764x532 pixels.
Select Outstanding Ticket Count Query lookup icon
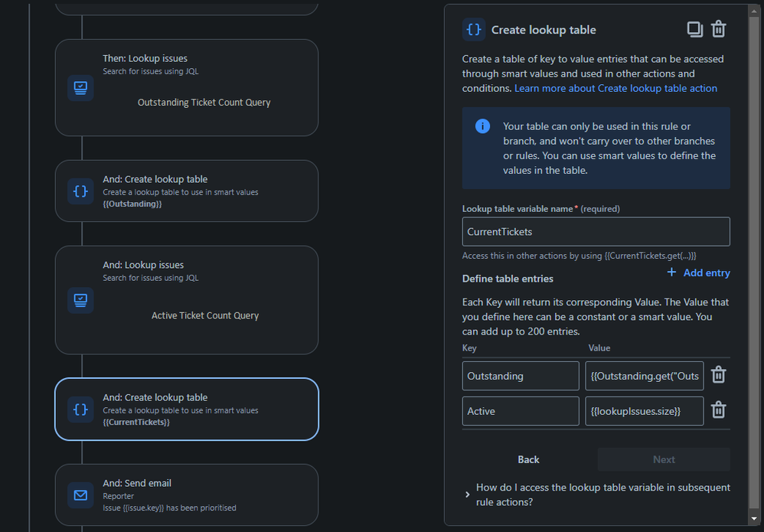[80, 88]
